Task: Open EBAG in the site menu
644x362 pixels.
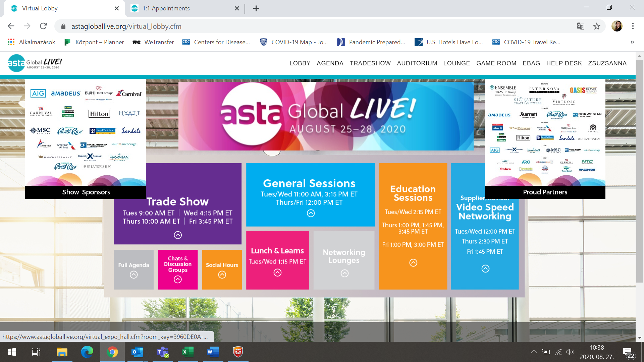Action: (531, 63)
